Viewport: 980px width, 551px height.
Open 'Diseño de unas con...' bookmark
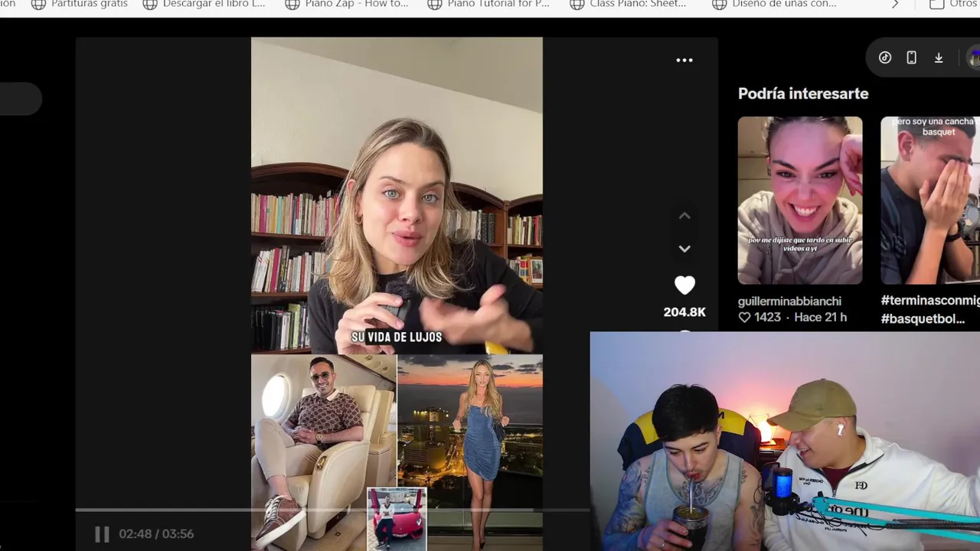(774, 4)
